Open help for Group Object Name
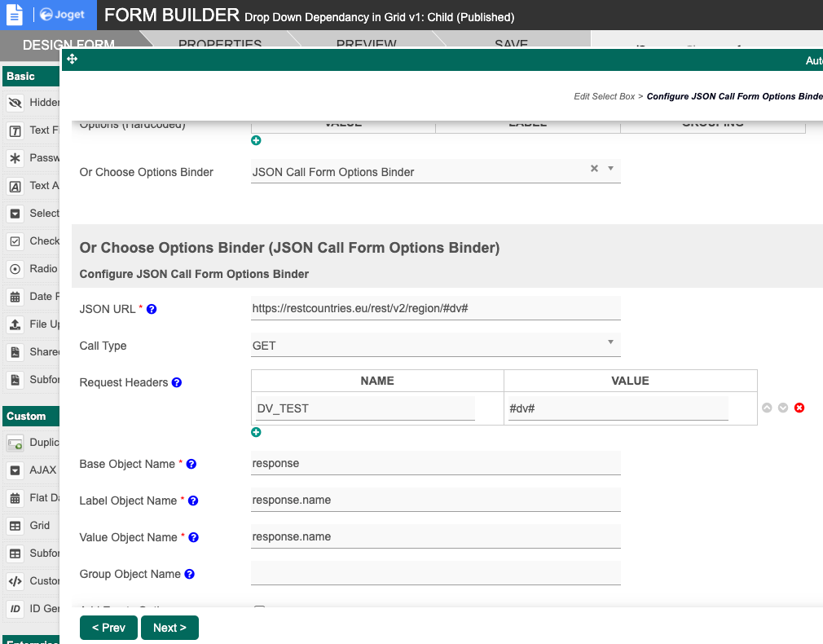 click(190, 575)
